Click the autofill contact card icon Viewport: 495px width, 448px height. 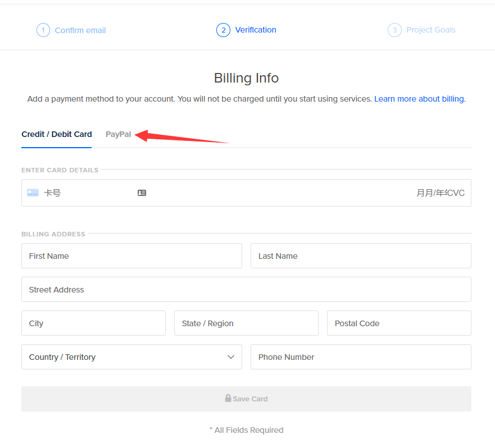[142, 193]
